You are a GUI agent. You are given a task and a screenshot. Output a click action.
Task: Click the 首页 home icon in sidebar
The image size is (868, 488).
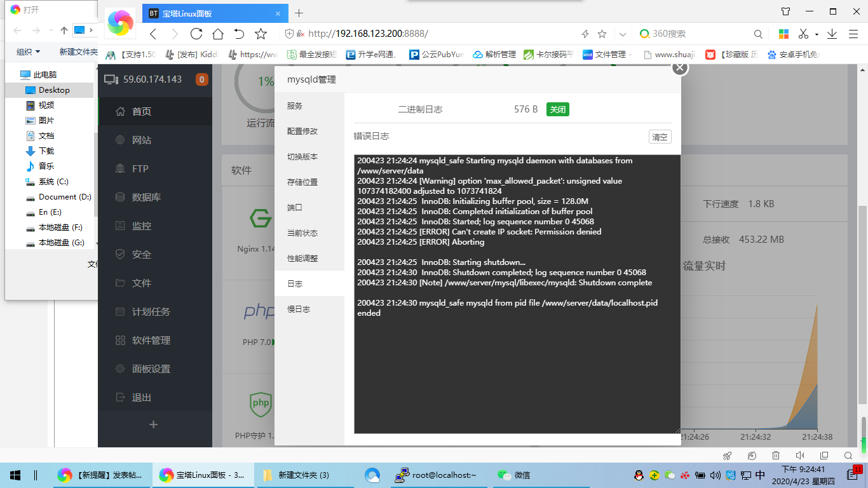point(120,112)
